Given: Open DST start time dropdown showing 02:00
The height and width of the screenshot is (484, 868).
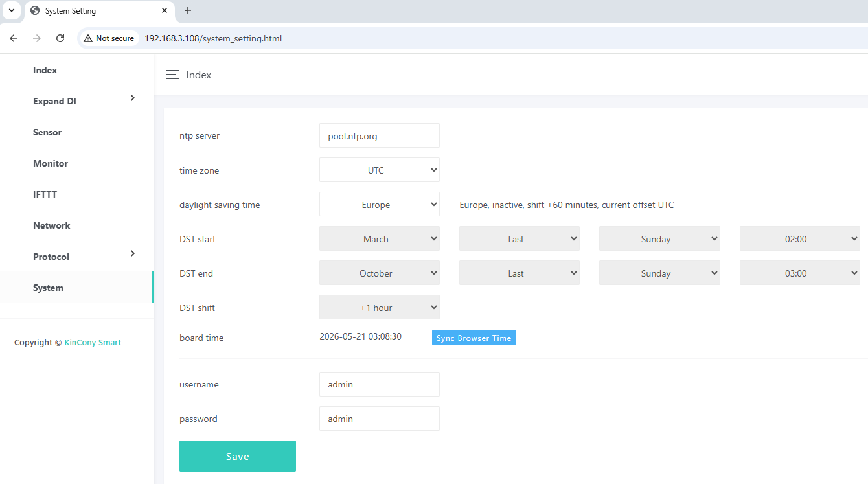Looking at the screenshot, I should pos(800,238).
